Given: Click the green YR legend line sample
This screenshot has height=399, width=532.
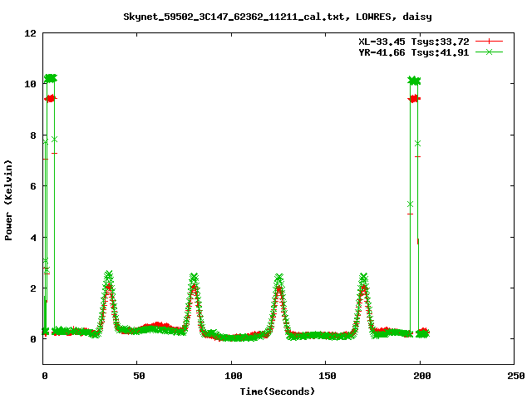Looking at the screenshot, I should point(489,52).
